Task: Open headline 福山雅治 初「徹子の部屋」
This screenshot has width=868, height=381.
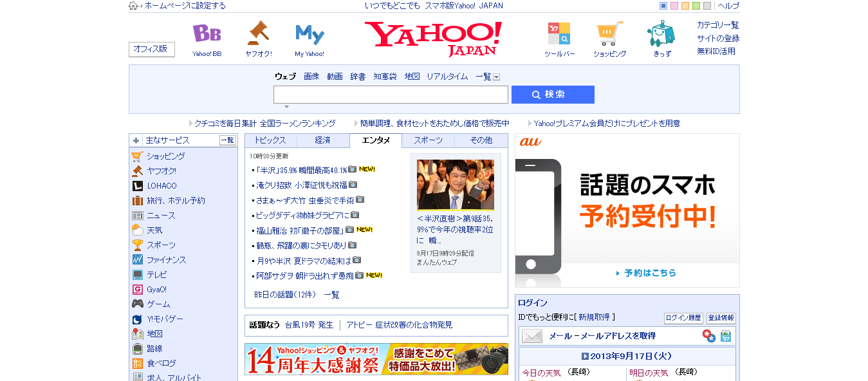Action: 300,230
